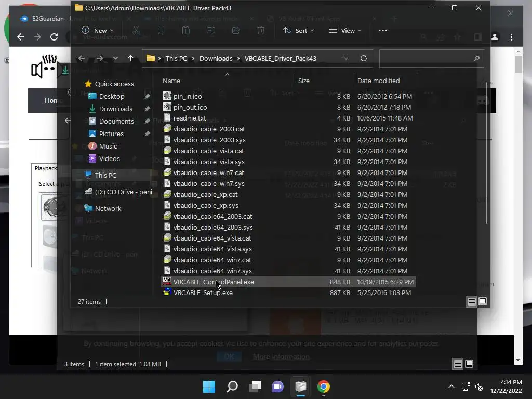Click the Explorer search box

431,58
